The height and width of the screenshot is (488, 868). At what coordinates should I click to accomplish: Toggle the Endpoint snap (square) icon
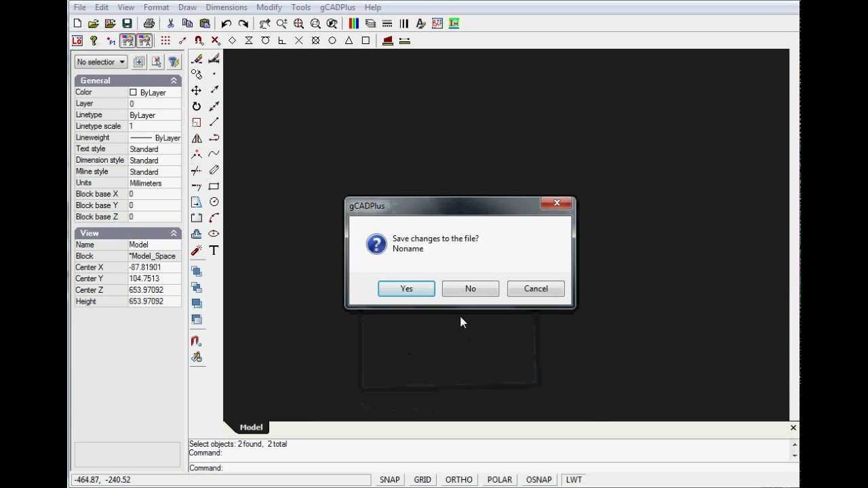(x=366, y=41)
